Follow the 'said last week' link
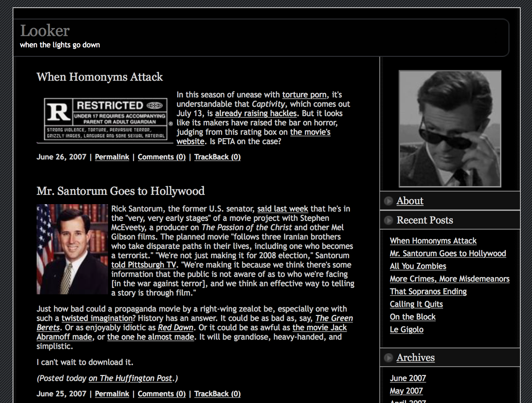The image size is (532, 403). [x=283, y=209]
